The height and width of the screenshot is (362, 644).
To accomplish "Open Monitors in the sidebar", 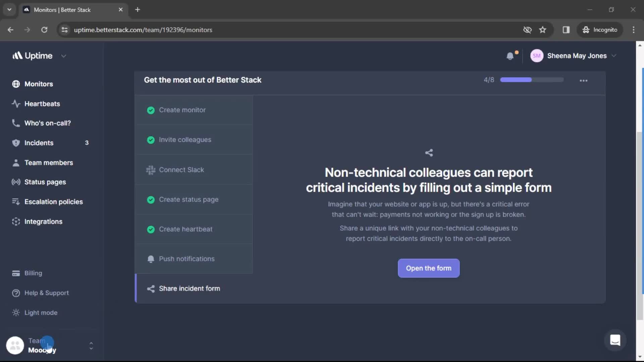I will 39,84.
